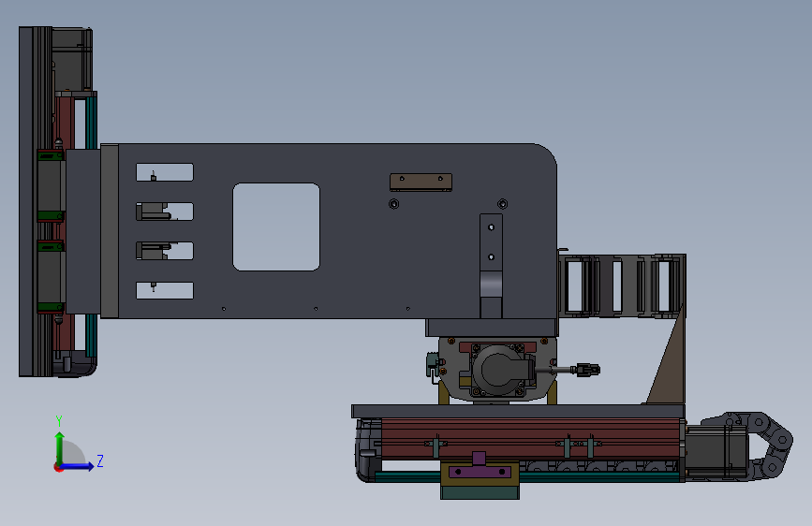Select the large square cutout in the dark plate
Screen dimensions: 812x526
[x=276, y=226]
